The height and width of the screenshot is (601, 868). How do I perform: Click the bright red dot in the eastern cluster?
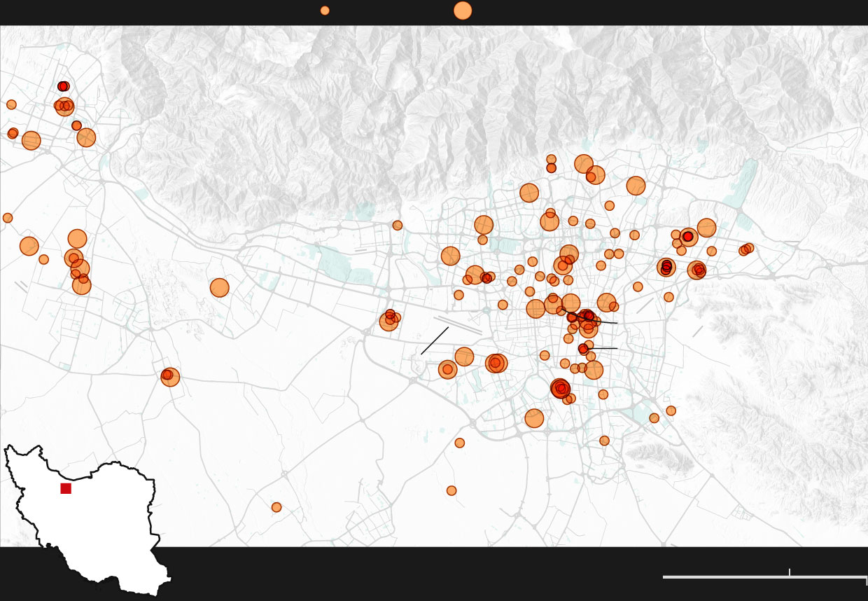(688, 237)
